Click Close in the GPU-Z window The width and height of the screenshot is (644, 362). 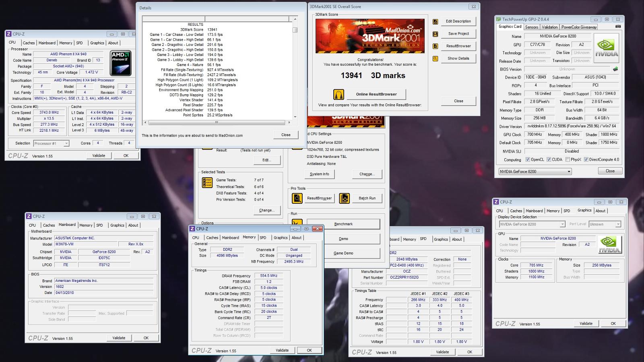tap(610, 171)
